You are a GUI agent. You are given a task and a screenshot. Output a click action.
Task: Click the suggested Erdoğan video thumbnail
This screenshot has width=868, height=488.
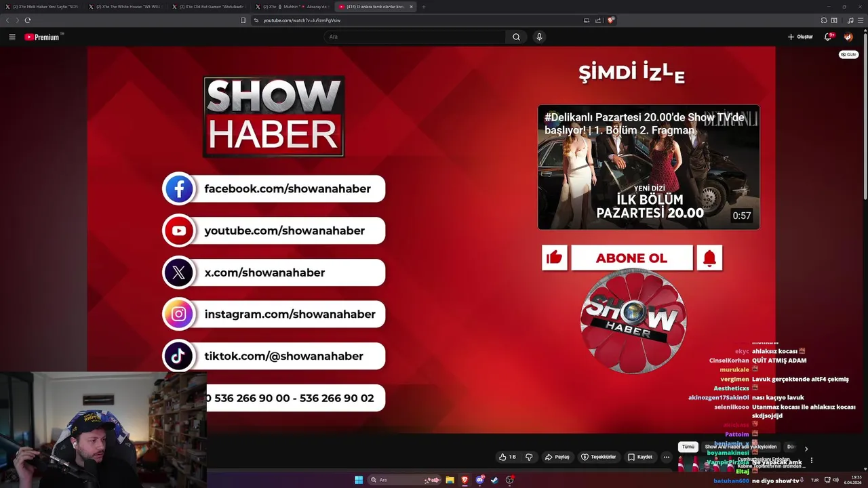click(705, 463)
